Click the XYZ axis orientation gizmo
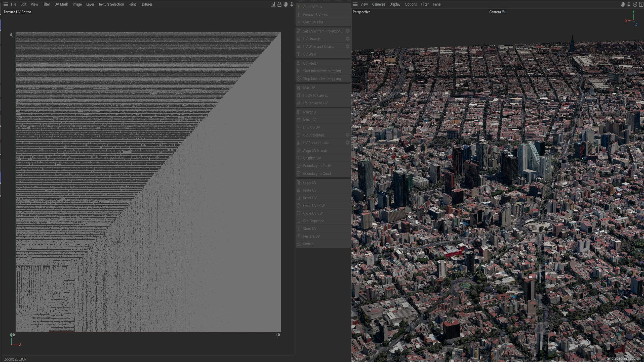 [632, 18]
